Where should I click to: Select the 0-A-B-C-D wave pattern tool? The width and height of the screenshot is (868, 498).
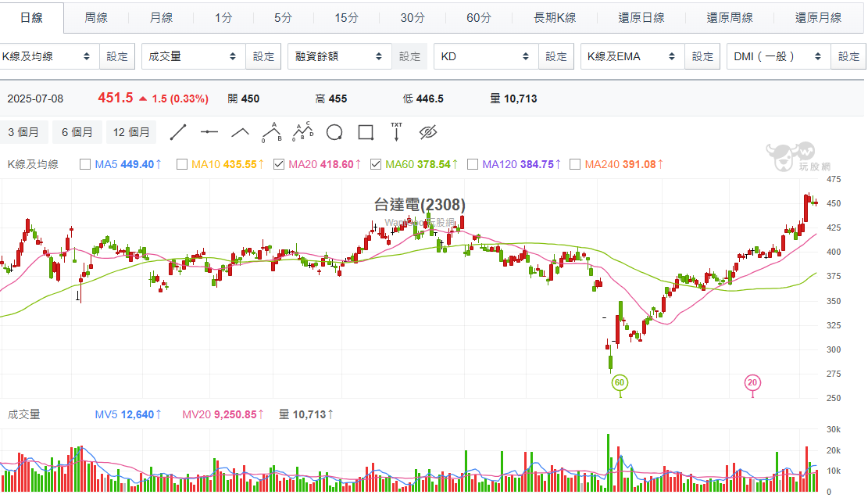point(302,131)
